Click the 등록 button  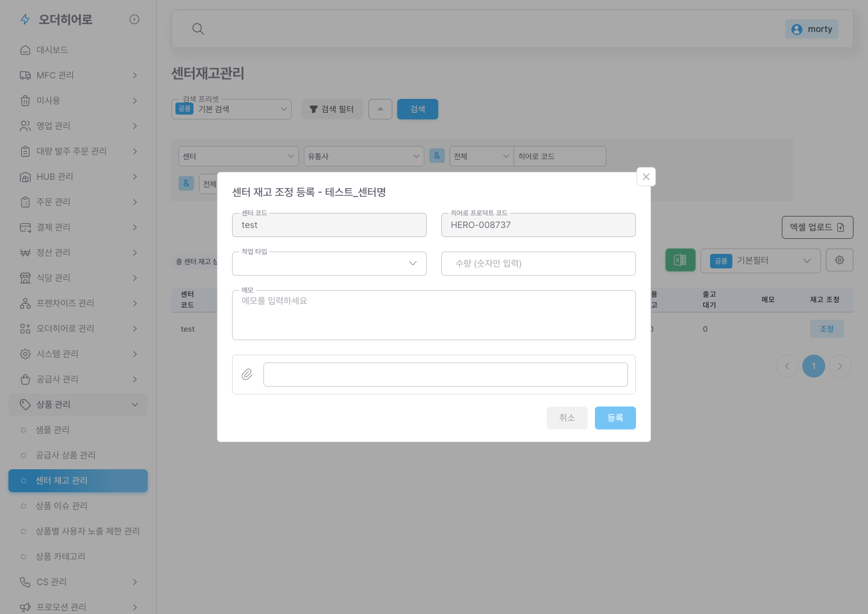[x=615, y=418]
